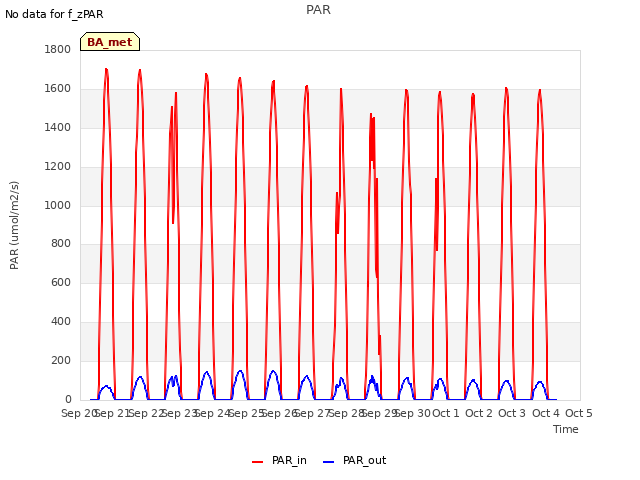Click the y-axis tick label 1200

(58, 167)
